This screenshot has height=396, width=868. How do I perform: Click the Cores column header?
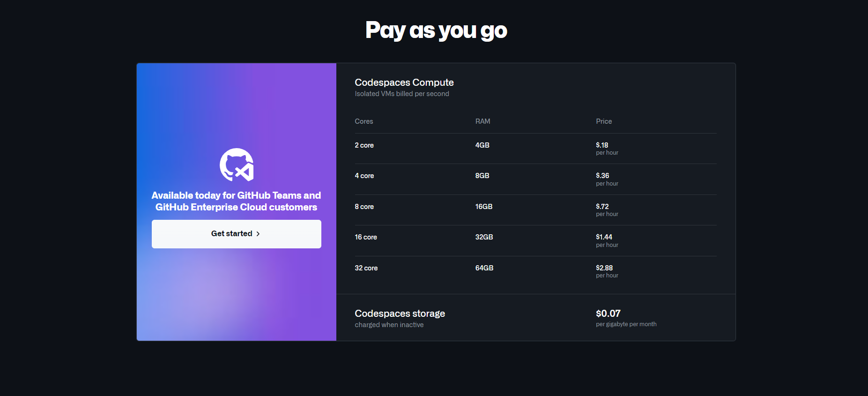pyautogui.click(x=364, y=121)
